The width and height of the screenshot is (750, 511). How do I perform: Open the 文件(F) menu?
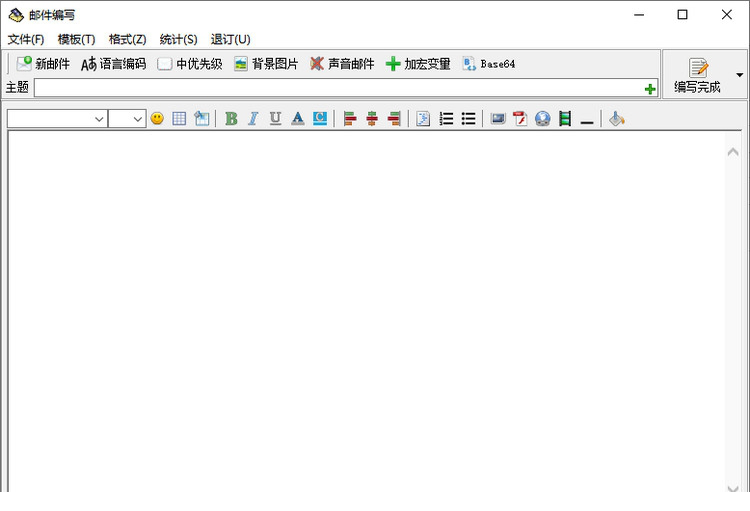[x=26, y=39]
